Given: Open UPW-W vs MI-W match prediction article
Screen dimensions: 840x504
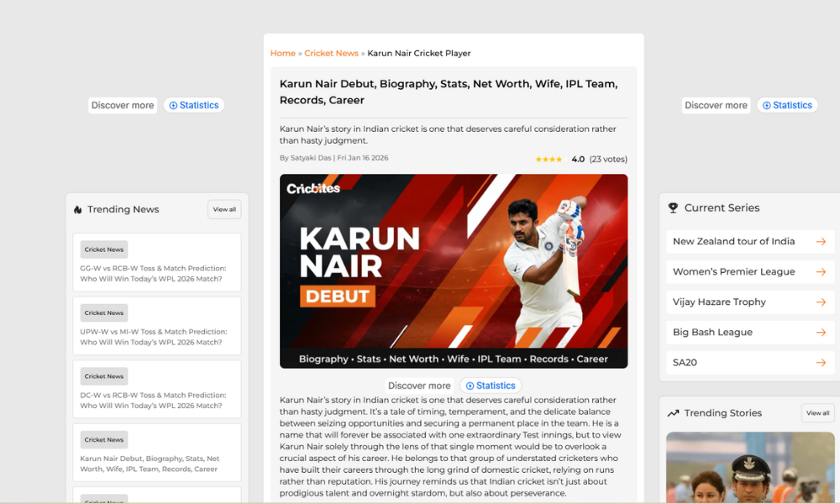Looking at the screenshot, I should click(x=153, y=337).
